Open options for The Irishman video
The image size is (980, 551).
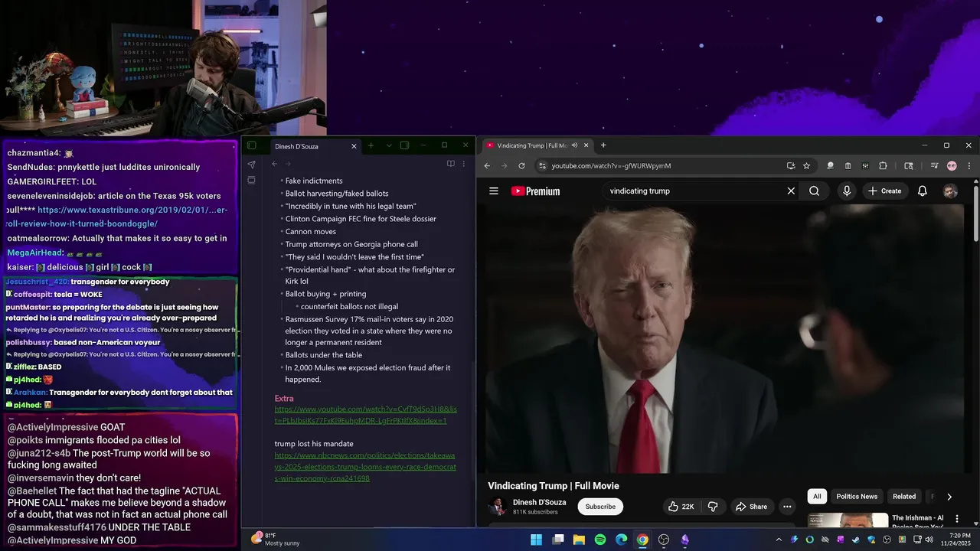click(x=957, y=519)
